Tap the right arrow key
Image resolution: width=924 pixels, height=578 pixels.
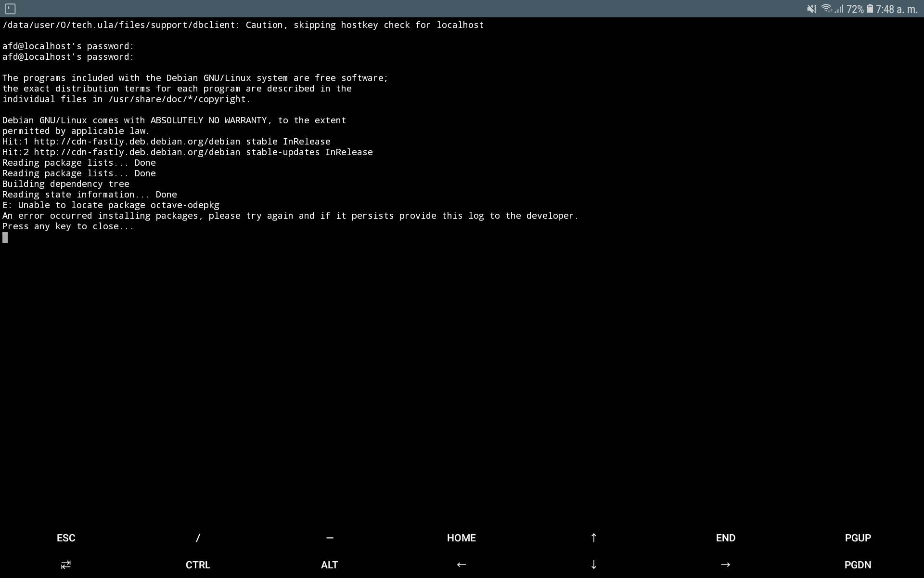(x=726, y=565)
